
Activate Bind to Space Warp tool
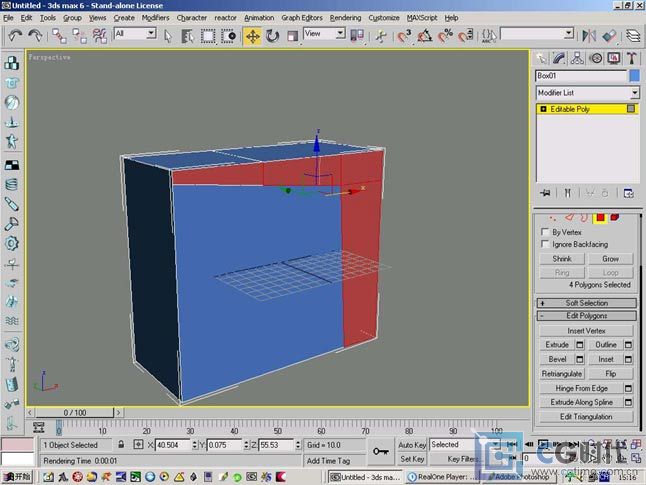click(x=99, y=36)
